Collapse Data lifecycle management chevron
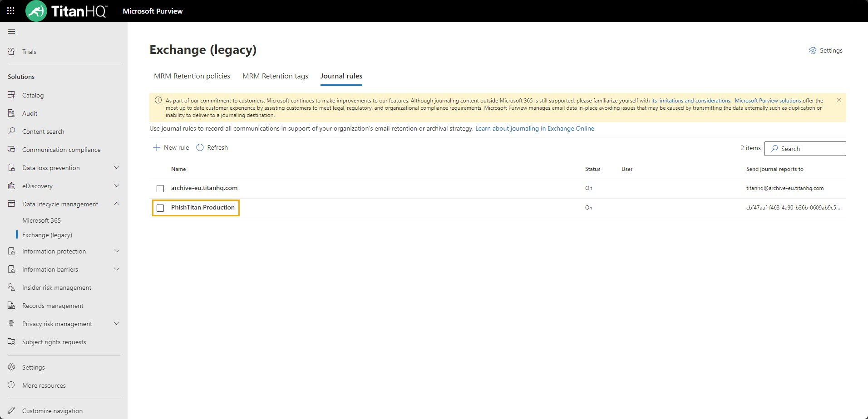 click(117, 204)
